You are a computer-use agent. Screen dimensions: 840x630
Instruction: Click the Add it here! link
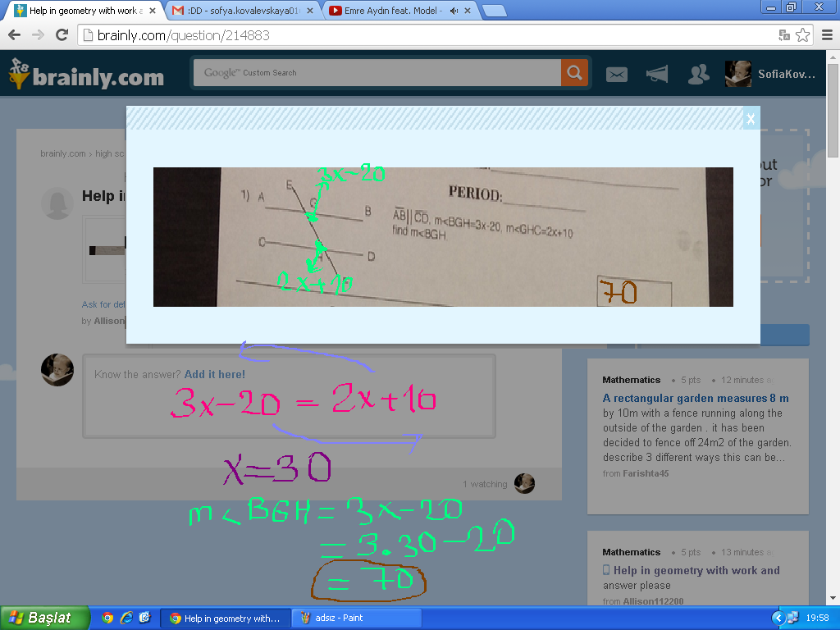point(214,374)
